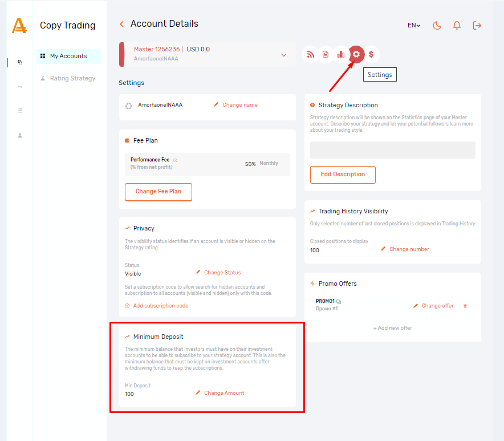This screenshot has height=441, width=504.
Task: Open Rating Strategy in the sidebar
Action: pos(72,78)
